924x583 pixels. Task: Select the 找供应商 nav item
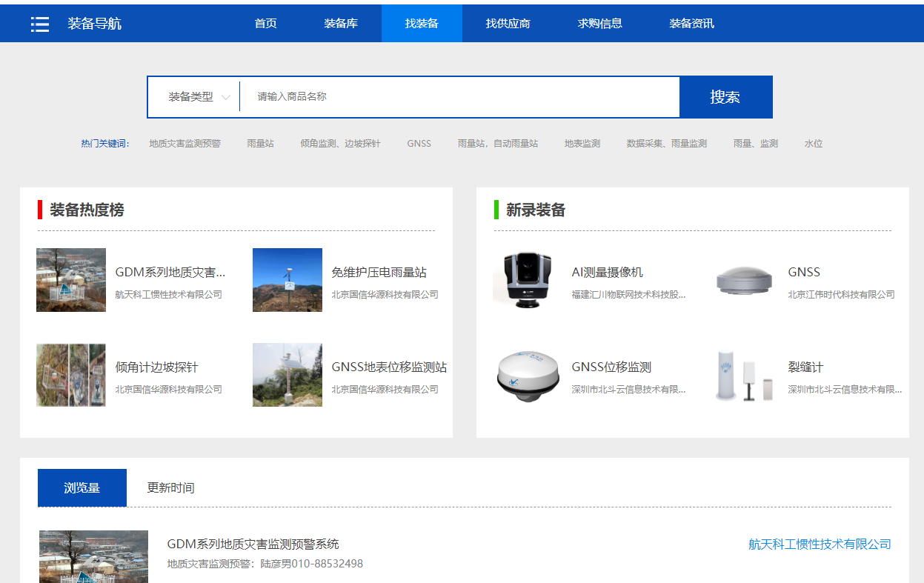[508, 24]
